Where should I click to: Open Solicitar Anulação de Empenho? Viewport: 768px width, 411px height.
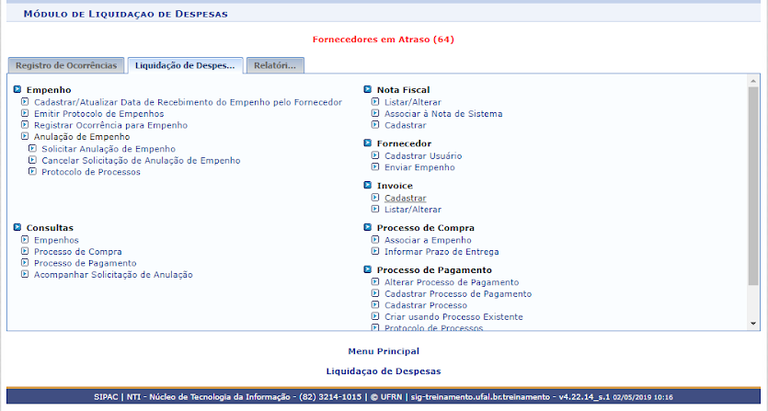point(108,148)
